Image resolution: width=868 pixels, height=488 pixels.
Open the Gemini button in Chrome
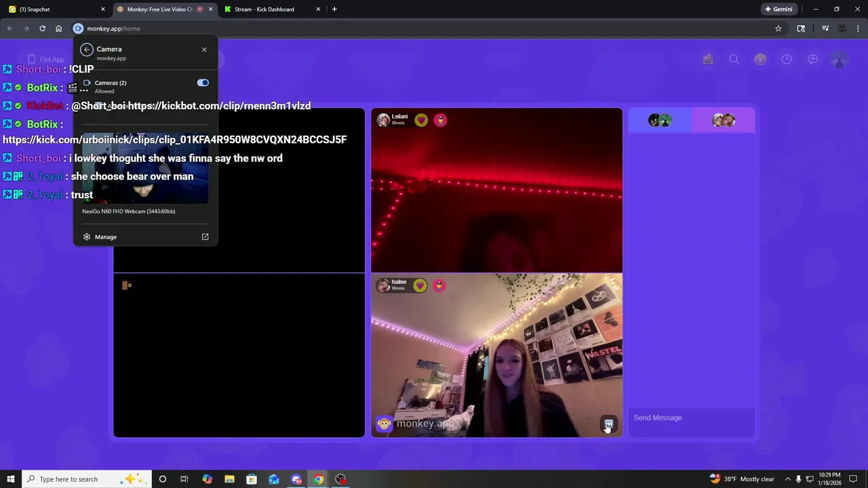(x=778, y=9)
